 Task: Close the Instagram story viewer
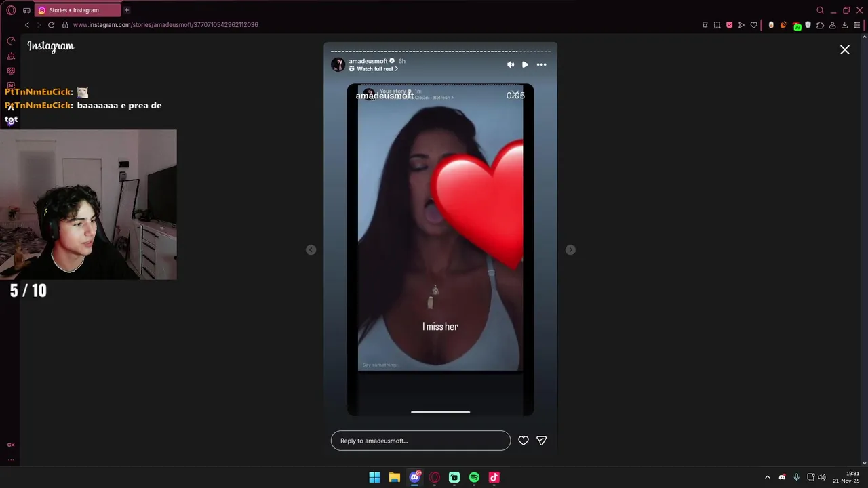point(845,49)
